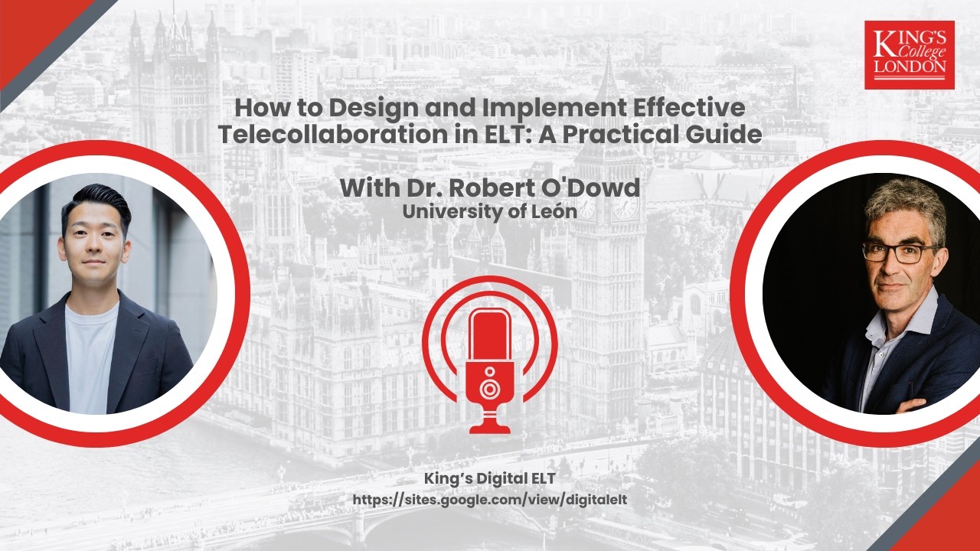Open the sites.google.com/view/digitalelt link
980x551 pixels.
(490, 499)
